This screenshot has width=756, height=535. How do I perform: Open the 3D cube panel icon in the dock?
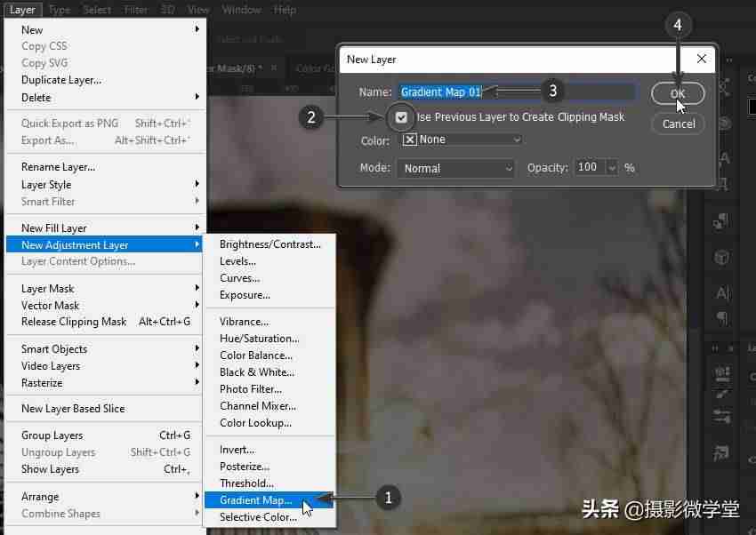click(722, 257)
